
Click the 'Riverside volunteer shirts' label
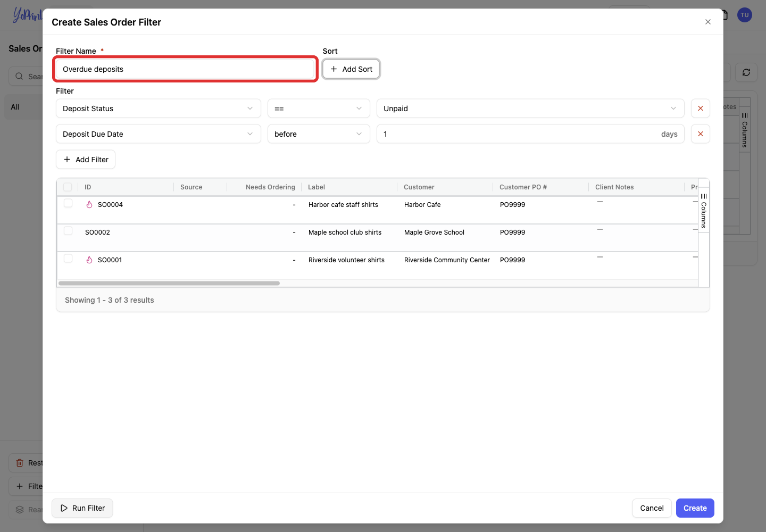click(x=346, y=260)
